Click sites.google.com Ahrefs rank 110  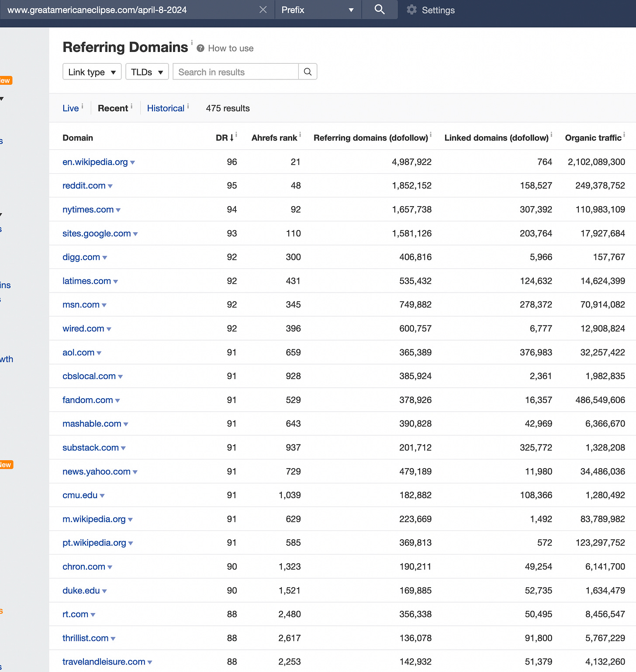tap(293, 234)
